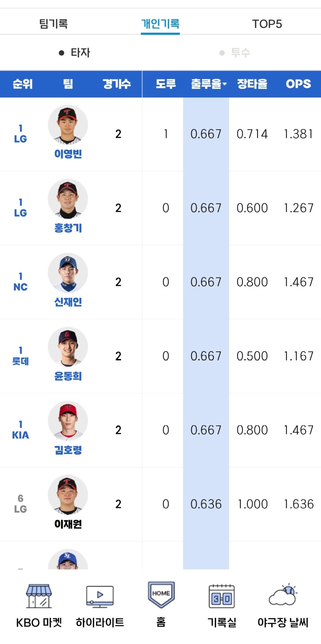Open the 기록실 scoreboard icon
The height and width of the screenshot is (644, 321).
(x=221, y=597)
